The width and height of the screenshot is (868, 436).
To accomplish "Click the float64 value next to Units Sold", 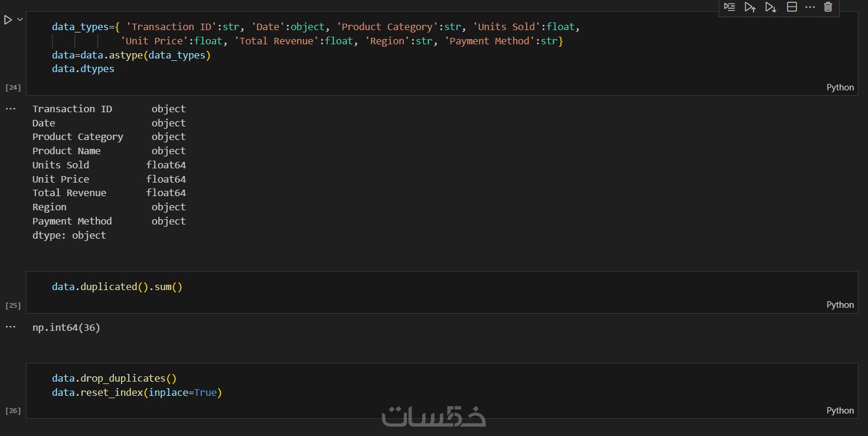I will 166,165.
